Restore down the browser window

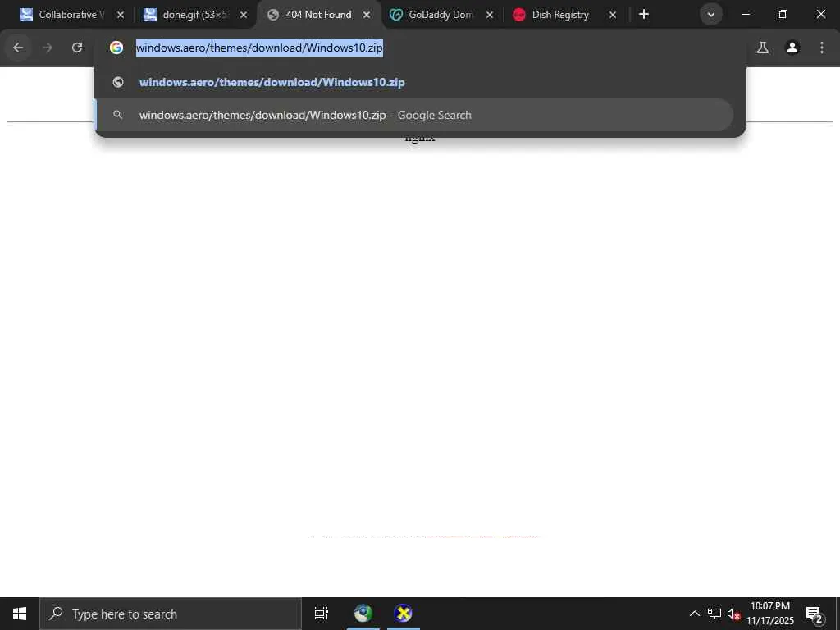pyautogui.click(x=783, y=15)
